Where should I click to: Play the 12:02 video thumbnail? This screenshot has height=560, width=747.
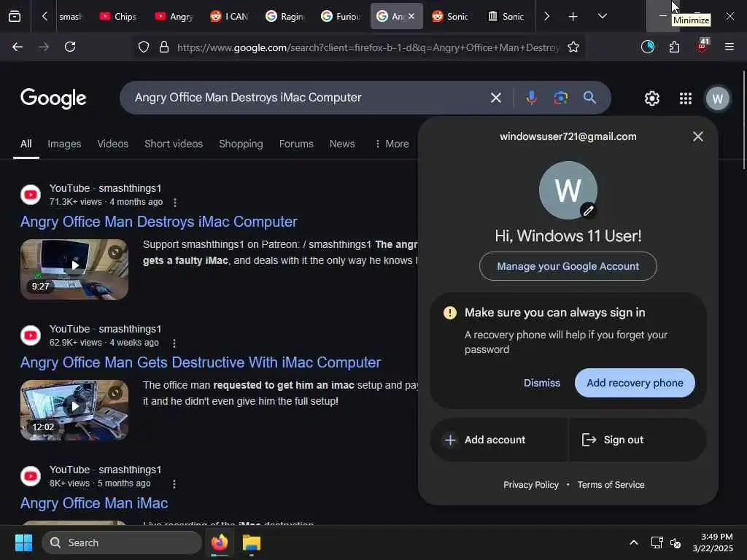74,410
